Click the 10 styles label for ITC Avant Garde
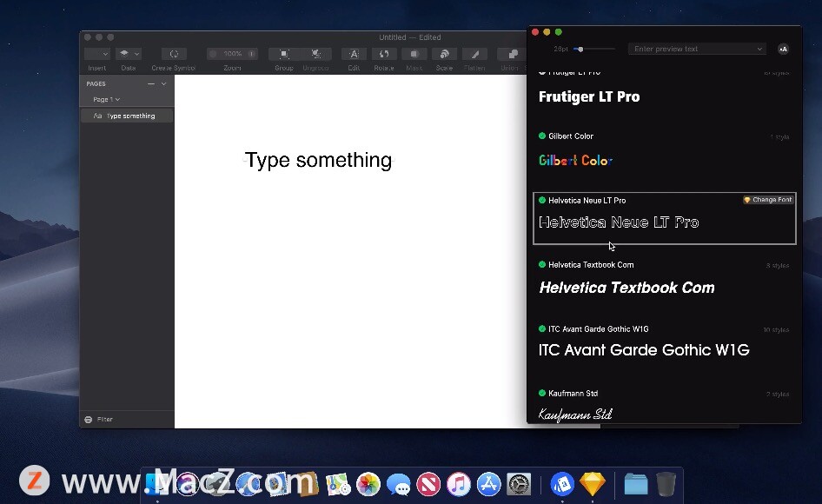 click(776, 330)
